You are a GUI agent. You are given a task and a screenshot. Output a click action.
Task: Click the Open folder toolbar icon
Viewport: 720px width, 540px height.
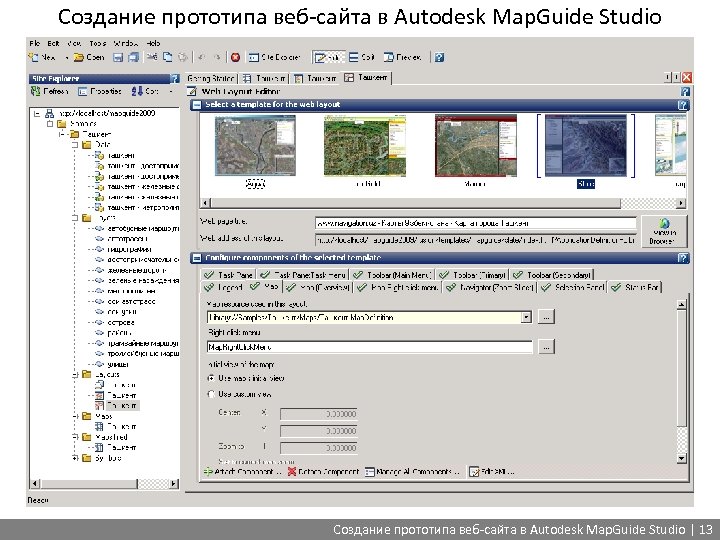pos(79,57)
